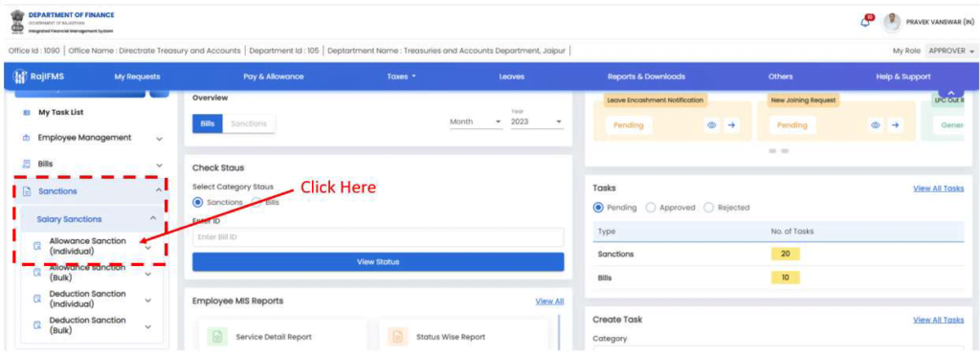Click Status Wise Report text

pyautogui.click(x=451, y=337)
